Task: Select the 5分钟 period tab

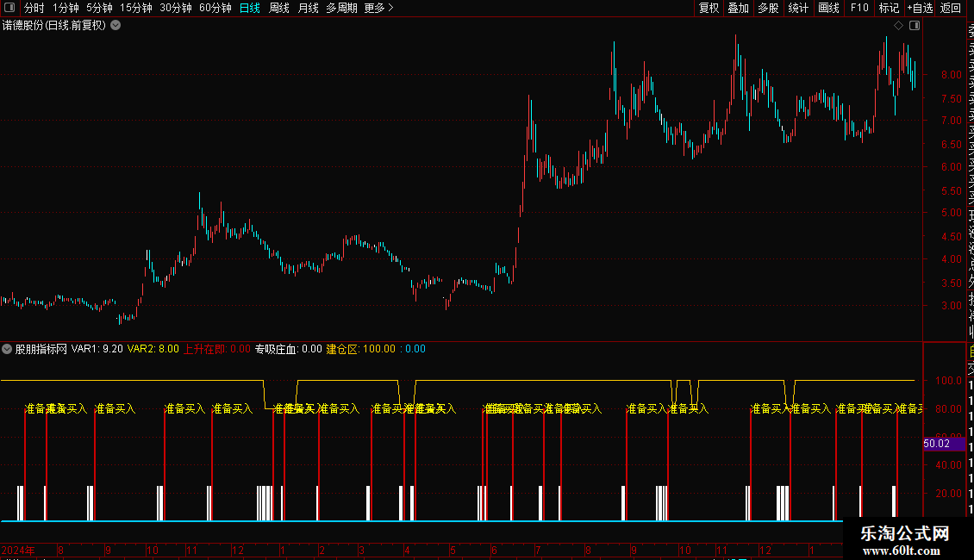Action: (x=99, y=8)
